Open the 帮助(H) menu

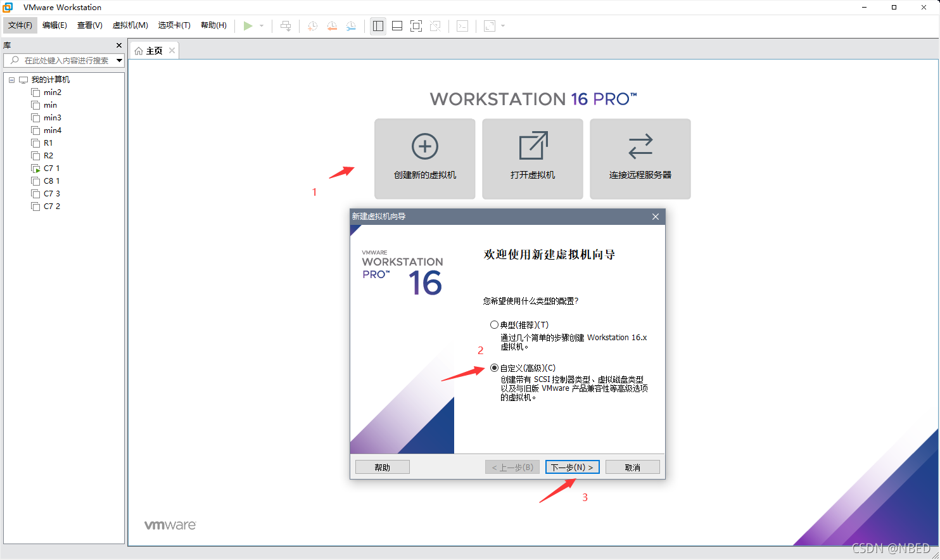click(213, 25)
